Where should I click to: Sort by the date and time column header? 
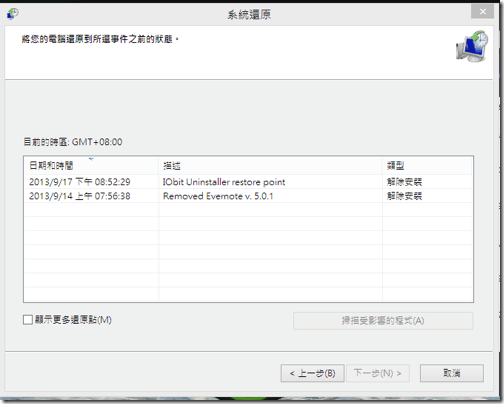tap(91, 166)
